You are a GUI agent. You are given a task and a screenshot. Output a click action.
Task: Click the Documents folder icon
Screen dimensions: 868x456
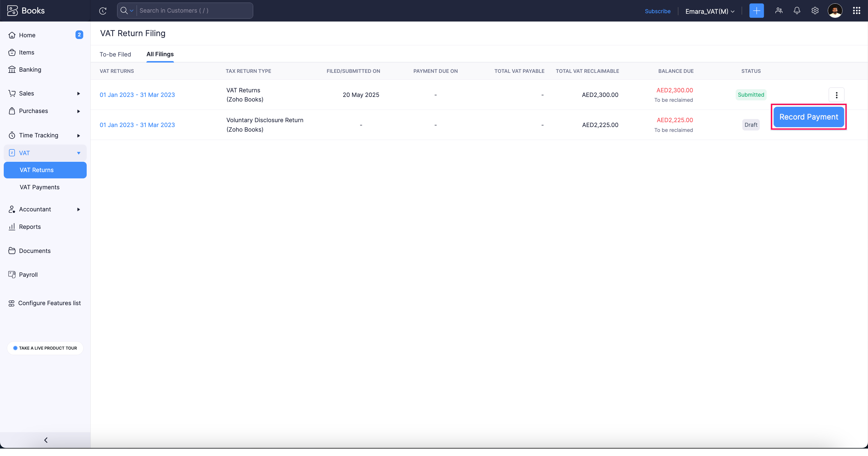(x=12, y=251)
